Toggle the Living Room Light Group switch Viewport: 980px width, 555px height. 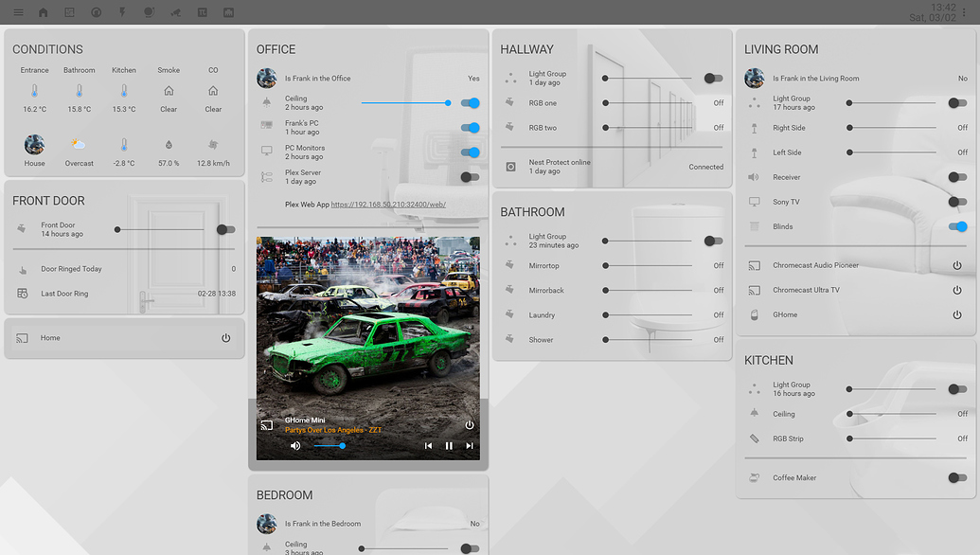(x=957, y=103)
